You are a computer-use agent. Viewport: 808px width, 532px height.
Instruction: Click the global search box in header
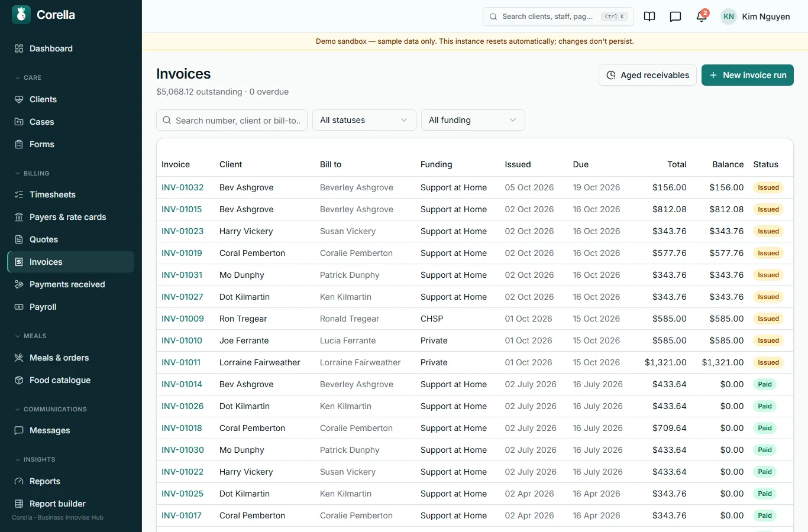coord(558,17)
